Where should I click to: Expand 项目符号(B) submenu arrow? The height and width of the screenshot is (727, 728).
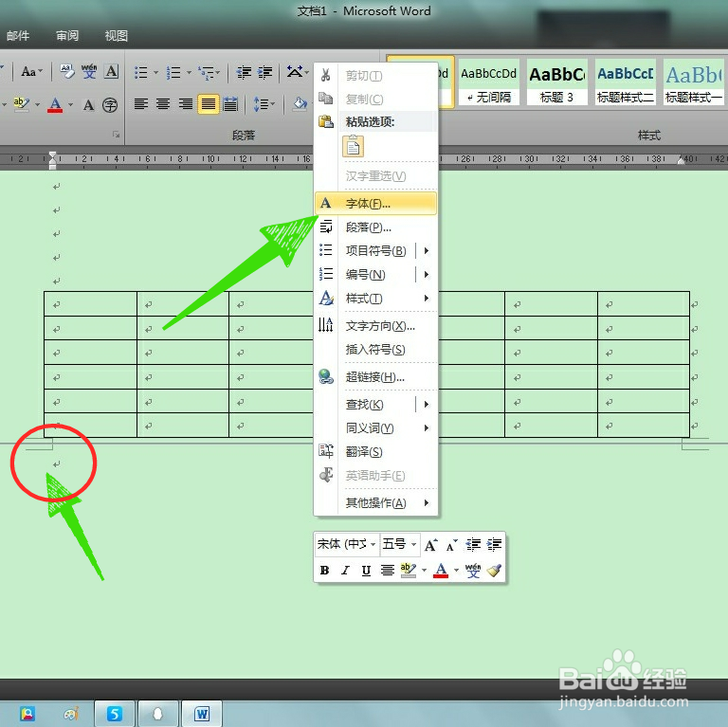[427, 250]
